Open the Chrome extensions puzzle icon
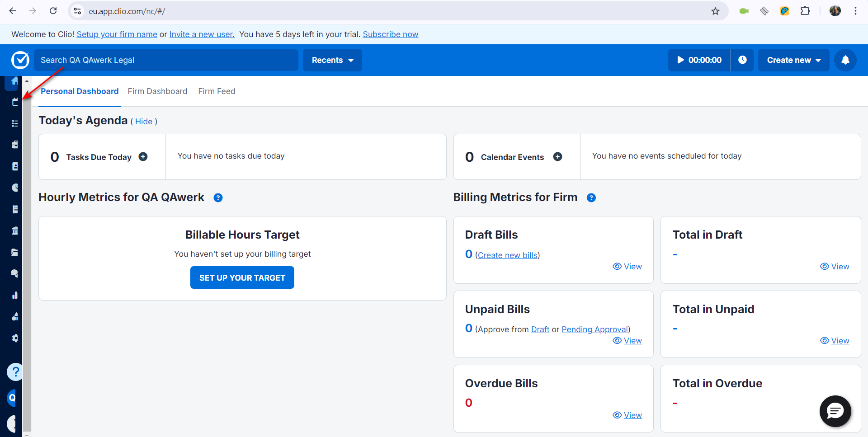The image size is (868, 437). coord(805,11)
